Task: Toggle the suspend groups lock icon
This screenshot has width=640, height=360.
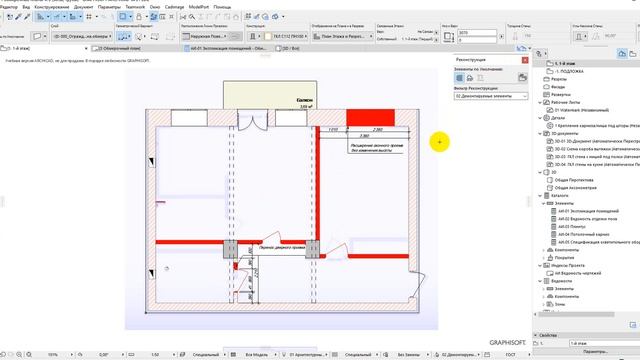Action: tap(139, 17)
